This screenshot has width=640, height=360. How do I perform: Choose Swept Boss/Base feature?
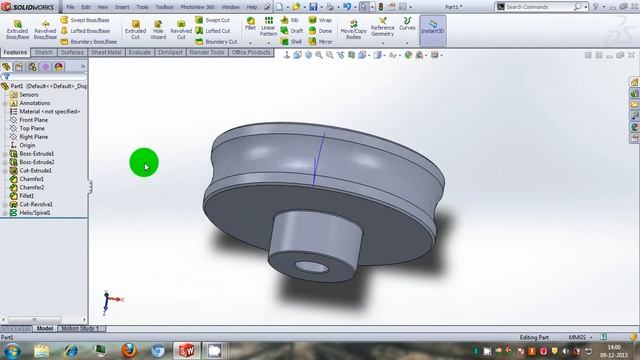(85, 20)
